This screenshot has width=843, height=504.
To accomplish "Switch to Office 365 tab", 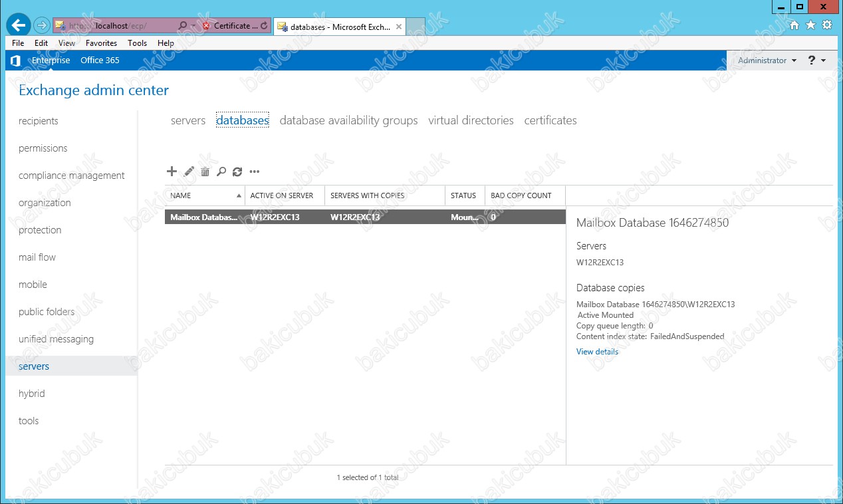I will pyautogui.click(x=100, y=61).
